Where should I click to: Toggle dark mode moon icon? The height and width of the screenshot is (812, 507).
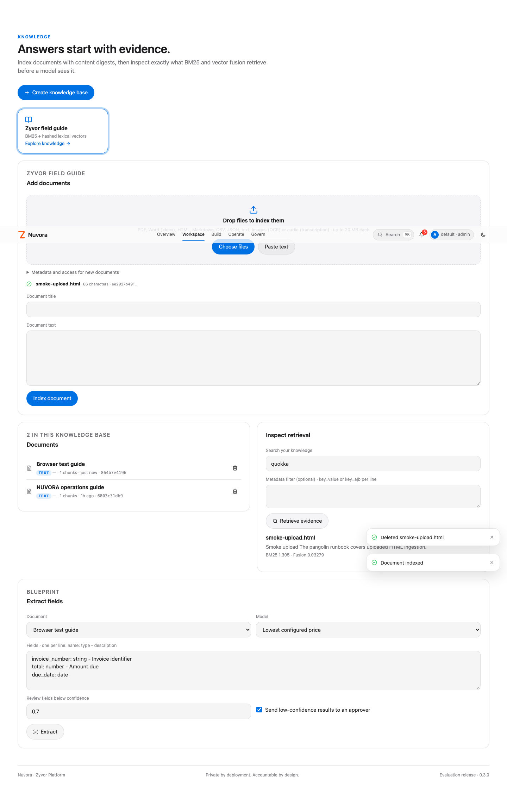coord(483,234)
